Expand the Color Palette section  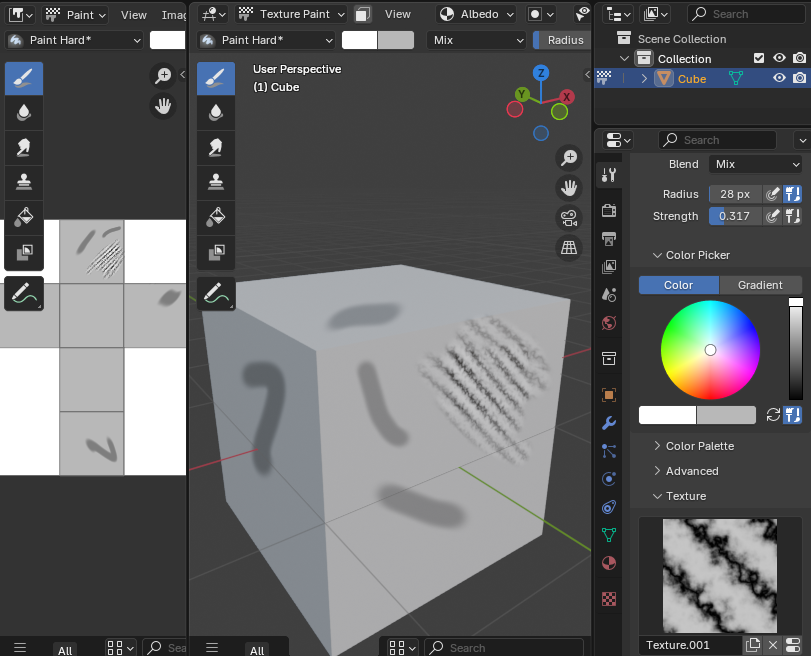(x=699, y=446)
